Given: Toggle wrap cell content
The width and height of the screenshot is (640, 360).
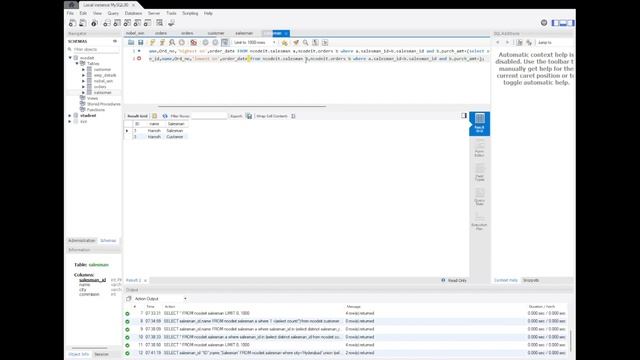Looking at the screenshot, I should [x=293, y=116].
